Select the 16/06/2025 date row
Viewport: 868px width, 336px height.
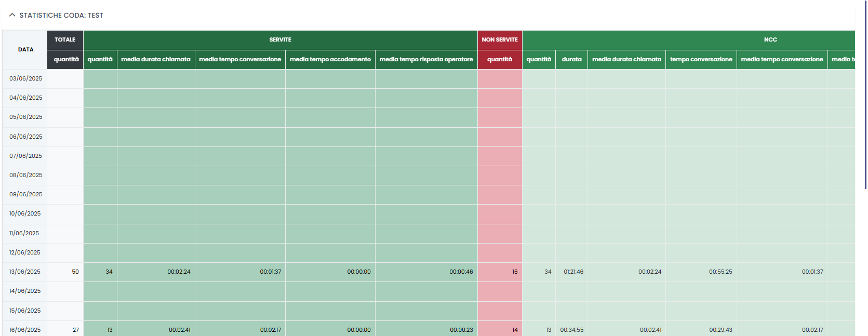click(25, 330)
